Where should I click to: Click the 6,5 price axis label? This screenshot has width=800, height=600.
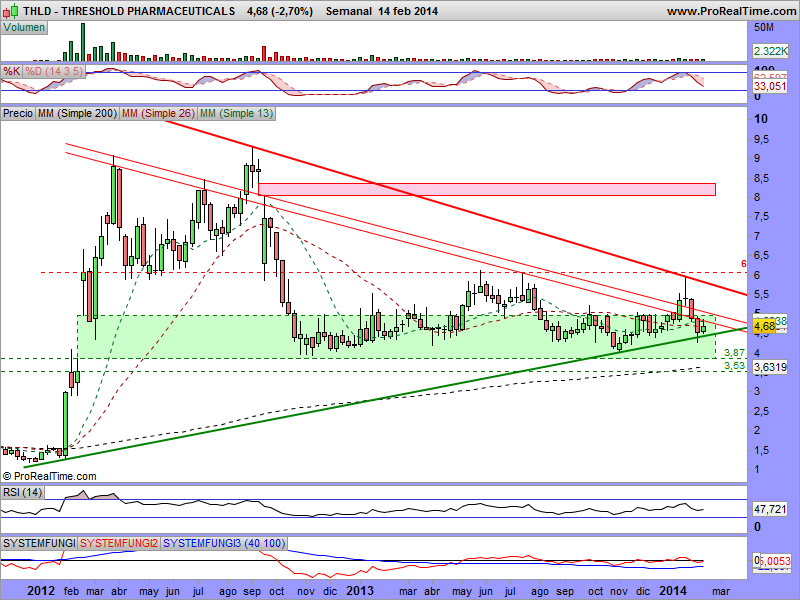coord(762,256)
